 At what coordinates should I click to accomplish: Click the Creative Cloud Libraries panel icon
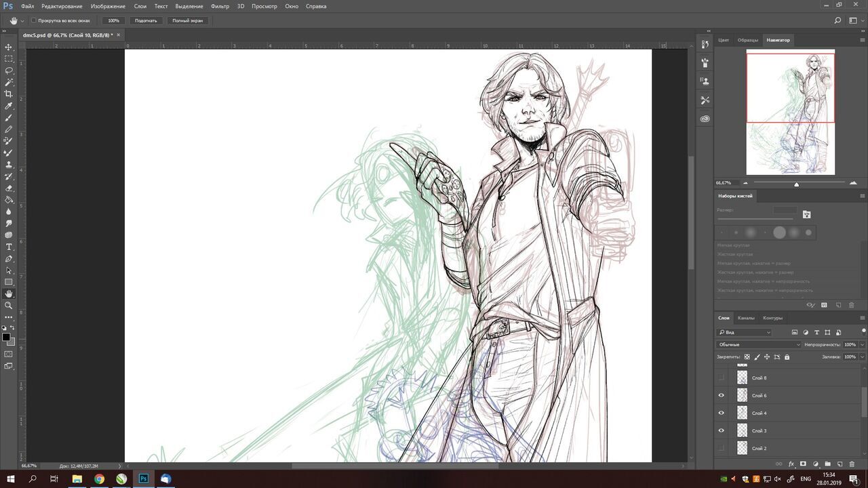coord(705,119)
